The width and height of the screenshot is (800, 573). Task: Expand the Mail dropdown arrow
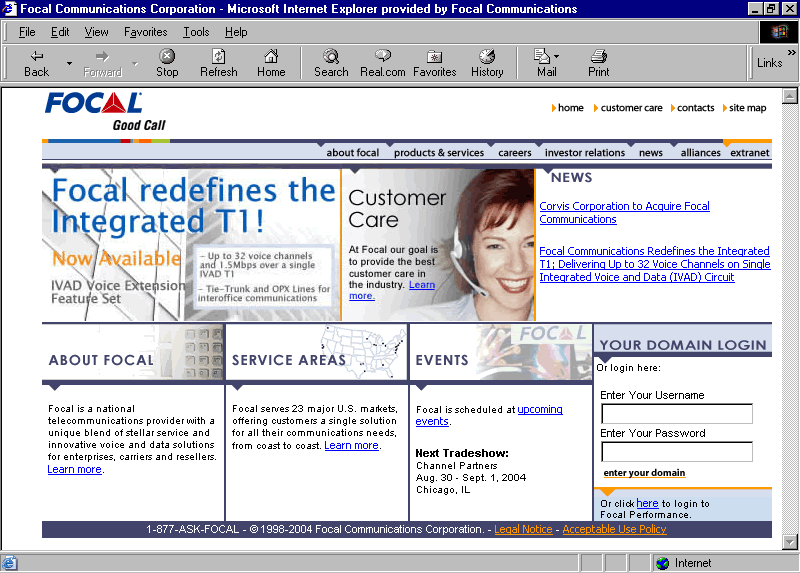pyautogui.click(x=557, y=56)
